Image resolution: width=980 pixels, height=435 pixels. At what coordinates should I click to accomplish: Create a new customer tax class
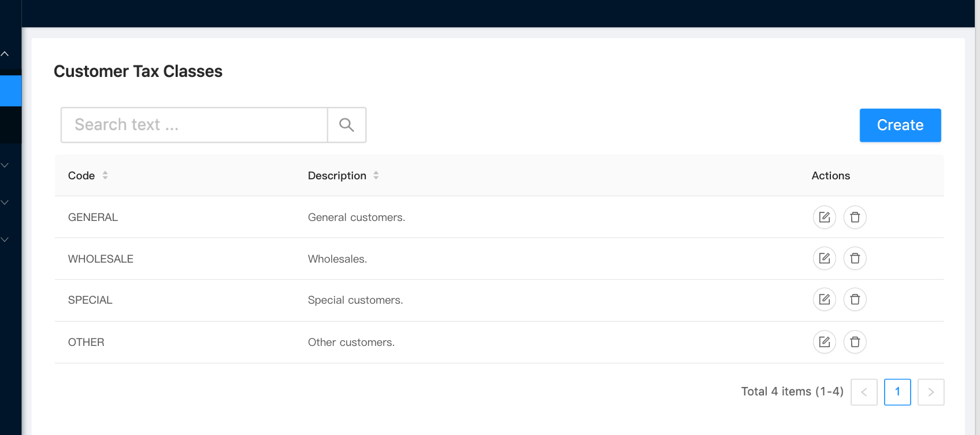pos(900,125)
